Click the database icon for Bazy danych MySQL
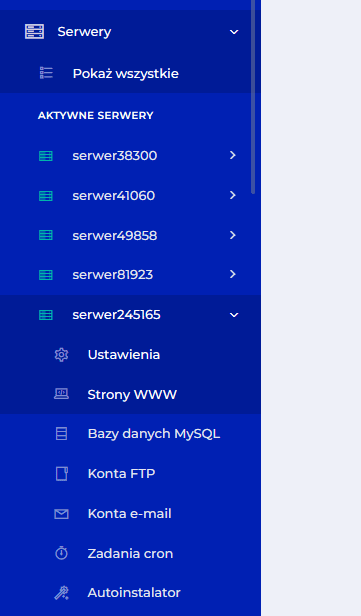This screenshot has height=616, width=361. pyautogui.click(x=61, y=434)
